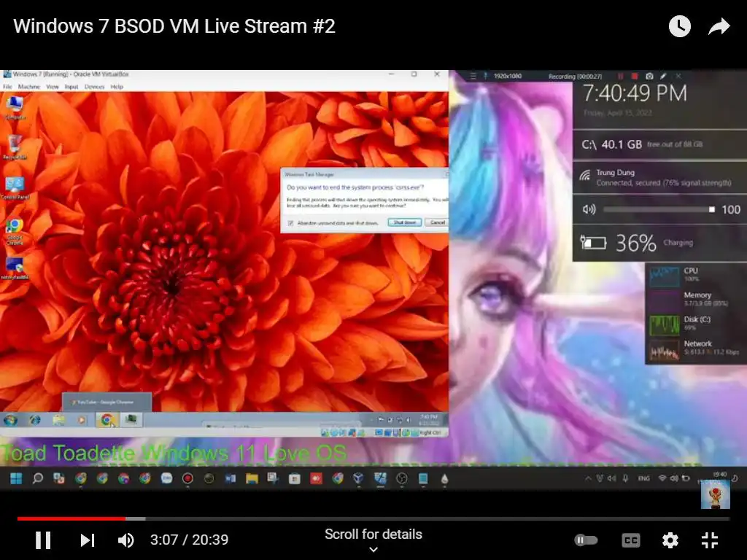
Task: Open Google Chrome desktop shortcut
Action: pyautogui.click(x=15, y=231)
